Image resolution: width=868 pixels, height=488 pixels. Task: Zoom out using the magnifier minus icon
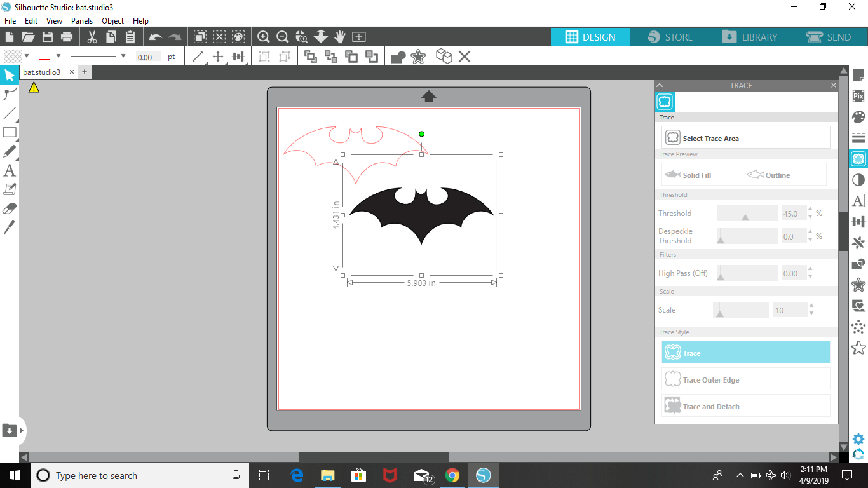[x=283, y=37]
